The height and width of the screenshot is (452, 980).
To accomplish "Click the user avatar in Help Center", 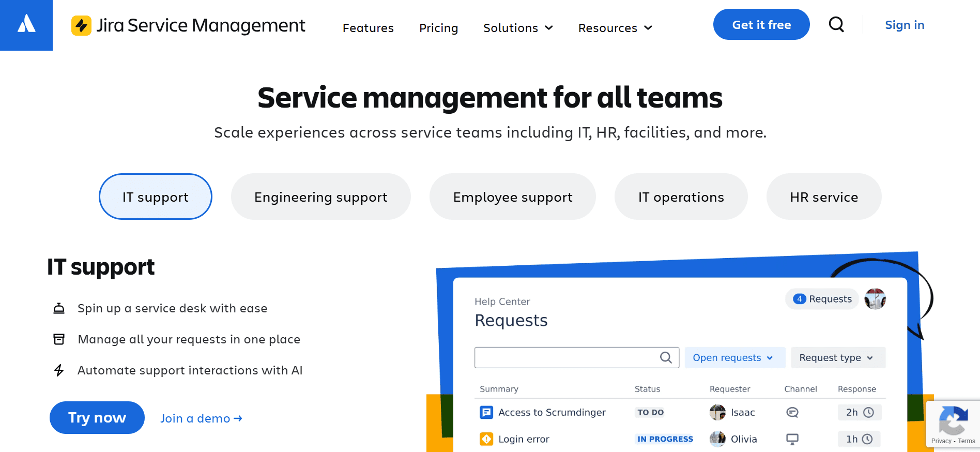I will click(875, 299).
